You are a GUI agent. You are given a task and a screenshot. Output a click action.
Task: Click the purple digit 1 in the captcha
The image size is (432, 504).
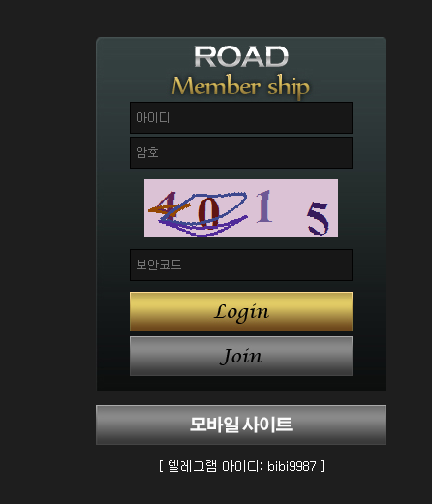[x=263, y=206]
